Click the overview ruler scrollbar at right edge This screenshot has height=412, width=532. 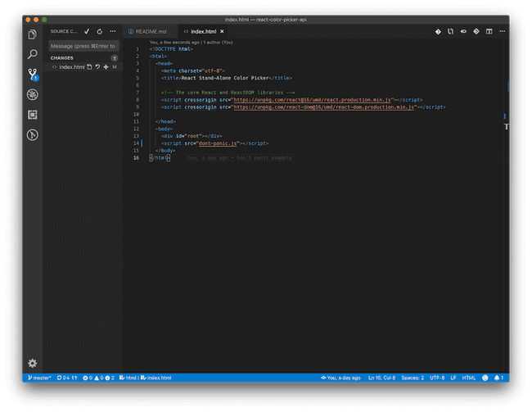pos(506,204)
